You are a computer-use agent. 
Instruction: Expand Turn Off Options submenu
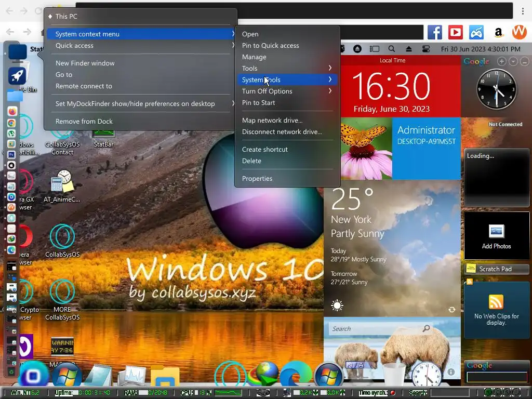(x=287, y=91)
